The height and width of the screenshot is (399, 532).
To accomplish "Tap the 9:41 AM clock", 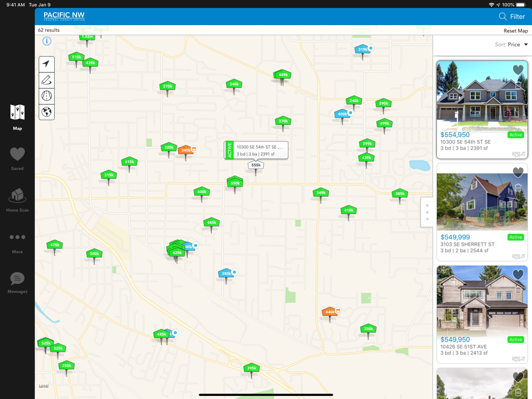I will click(x=15, y=5).
